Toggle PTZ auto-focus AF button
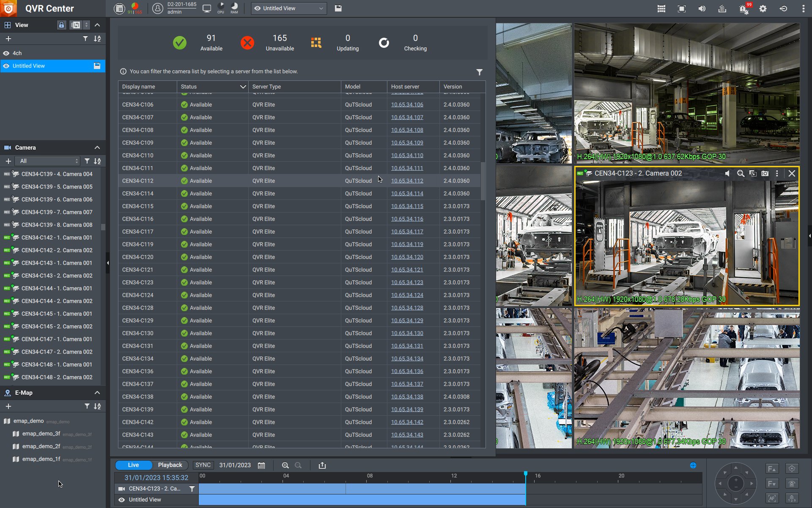 tap(771, 498)
